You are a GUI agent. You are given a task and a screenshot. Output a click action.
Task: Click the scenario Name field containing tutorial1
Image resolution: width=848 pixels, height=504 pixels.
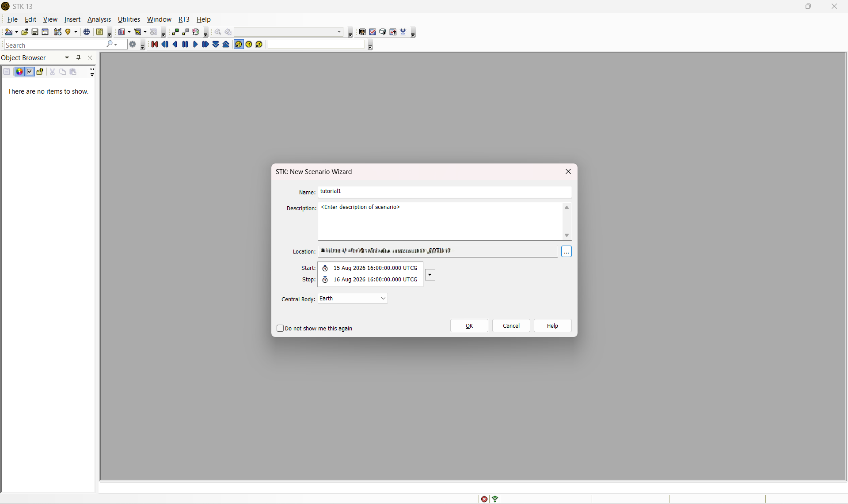(x=445, y=192)
